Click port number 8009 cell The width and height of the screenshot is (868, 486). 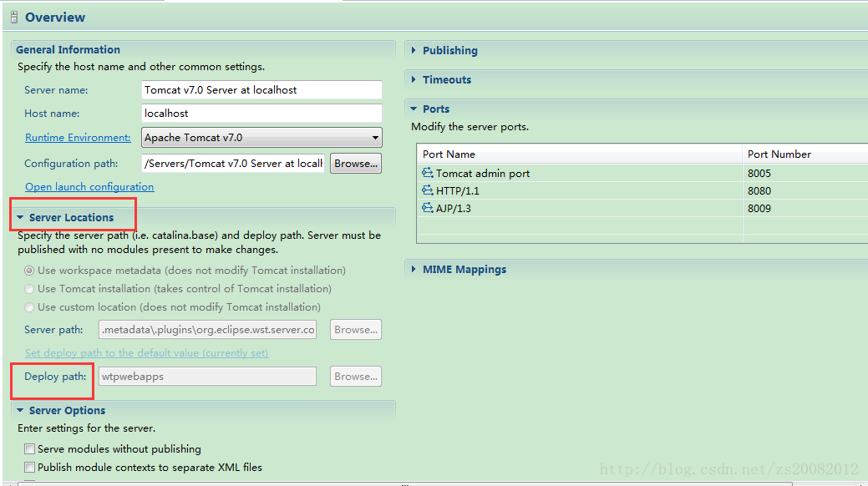point(759,209)
